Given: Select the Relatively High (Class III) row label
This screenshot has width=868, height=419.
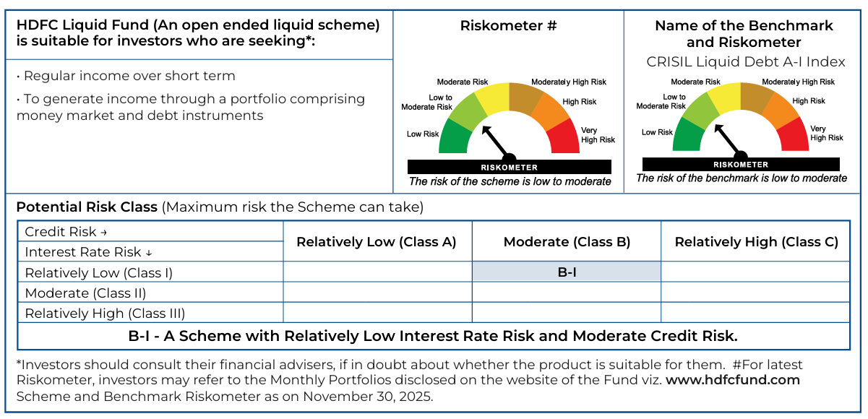Looking at the screenshot, I should [106, 314].
